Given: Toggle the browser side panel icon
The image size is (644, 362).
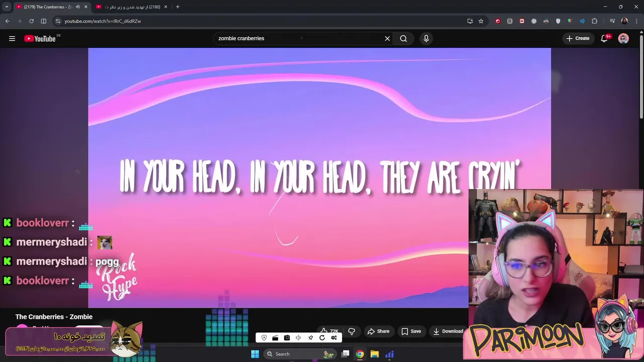Looking at the screenshot, I should 43,21.
